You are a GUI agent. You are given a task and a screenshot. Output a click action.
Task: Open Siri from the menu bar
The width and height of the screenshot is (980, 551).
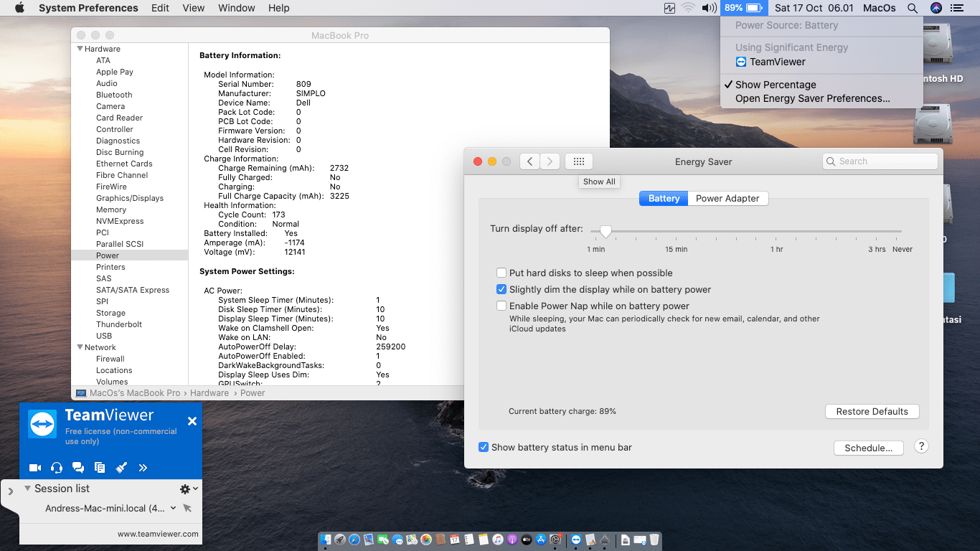point(936,8)
